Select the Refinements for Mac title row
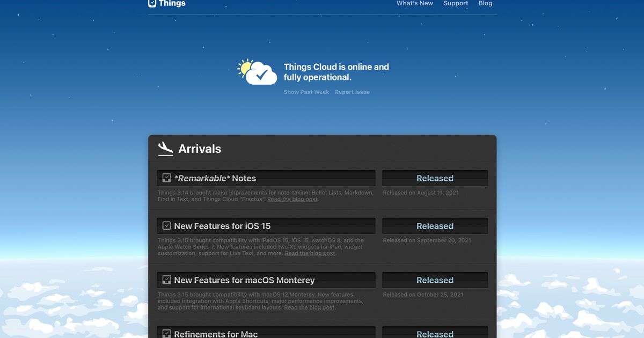 (216, 334)
